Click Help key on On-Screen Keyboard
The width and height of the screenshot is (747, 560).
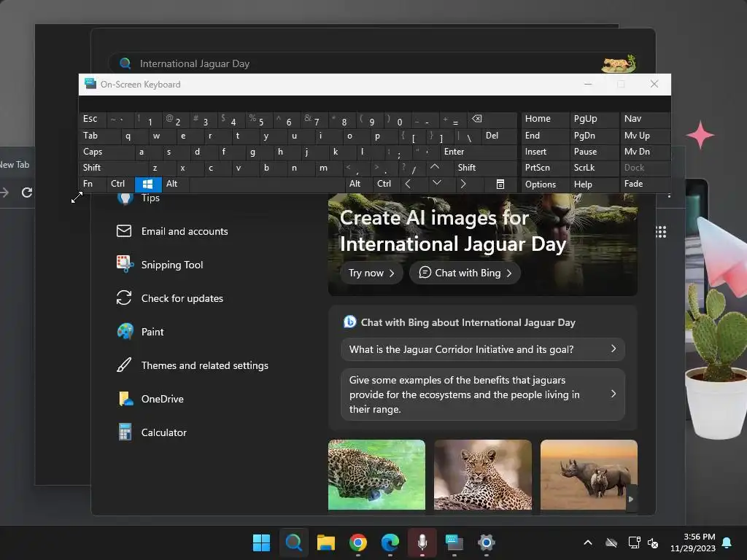point(594,184)
